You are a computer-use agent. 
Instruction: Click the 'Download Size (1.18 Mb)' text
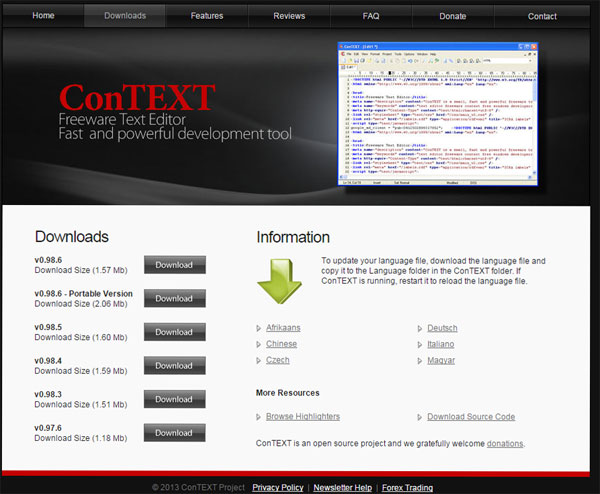[81, 438]
